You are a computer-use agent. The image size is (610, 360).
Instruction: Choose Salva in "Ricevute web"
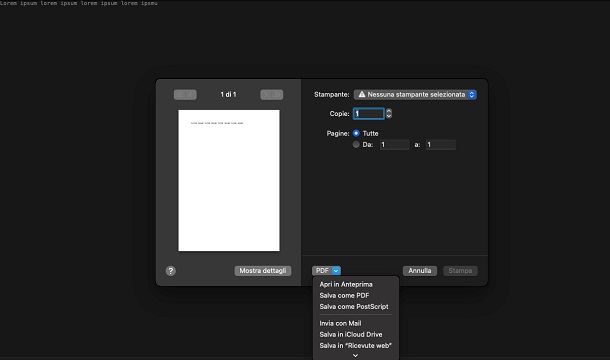[x=356, y=346]
